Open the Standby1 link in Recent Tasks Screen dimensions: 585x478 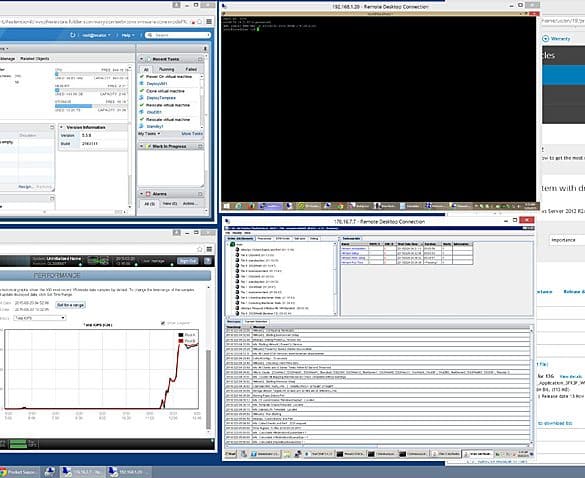coord(155,126)
